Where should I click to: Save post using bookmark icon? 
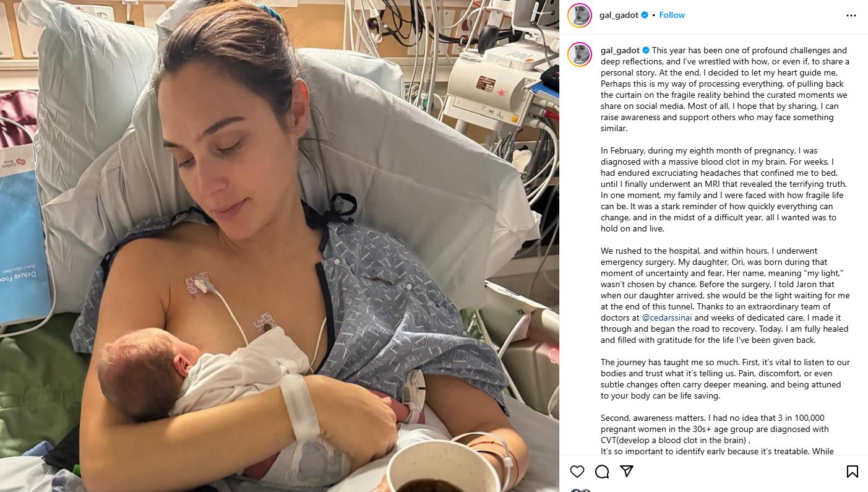[852, 472]
